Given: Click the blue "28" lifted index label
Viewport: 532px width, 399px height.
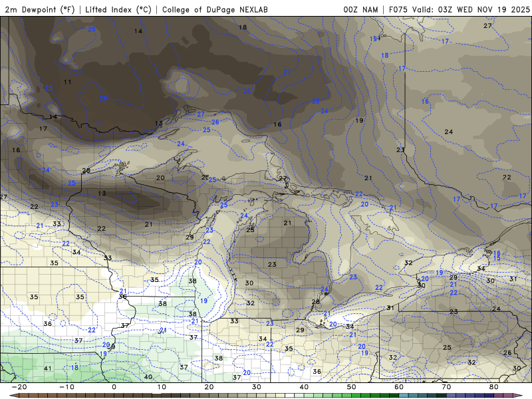Looking at the screenshot, I should coord(247,91).
